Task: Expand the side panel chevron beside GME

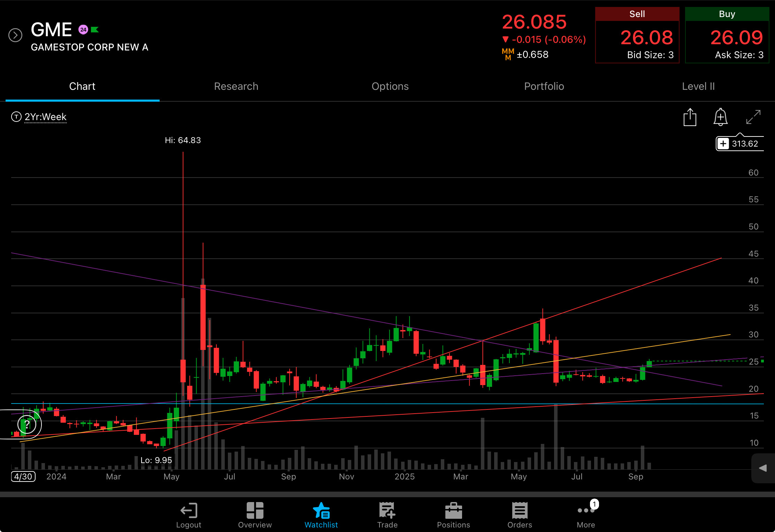Action: pos(15,35)
